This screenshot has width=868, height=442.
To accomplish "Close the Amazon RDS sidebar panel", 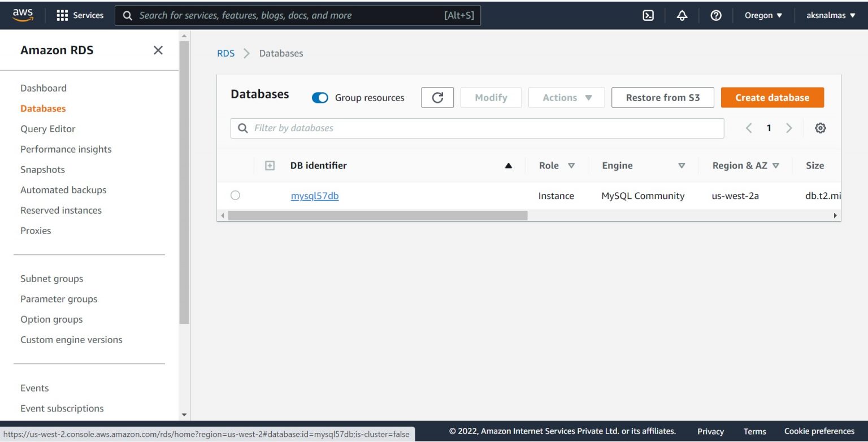I will [x=158, y=50].
